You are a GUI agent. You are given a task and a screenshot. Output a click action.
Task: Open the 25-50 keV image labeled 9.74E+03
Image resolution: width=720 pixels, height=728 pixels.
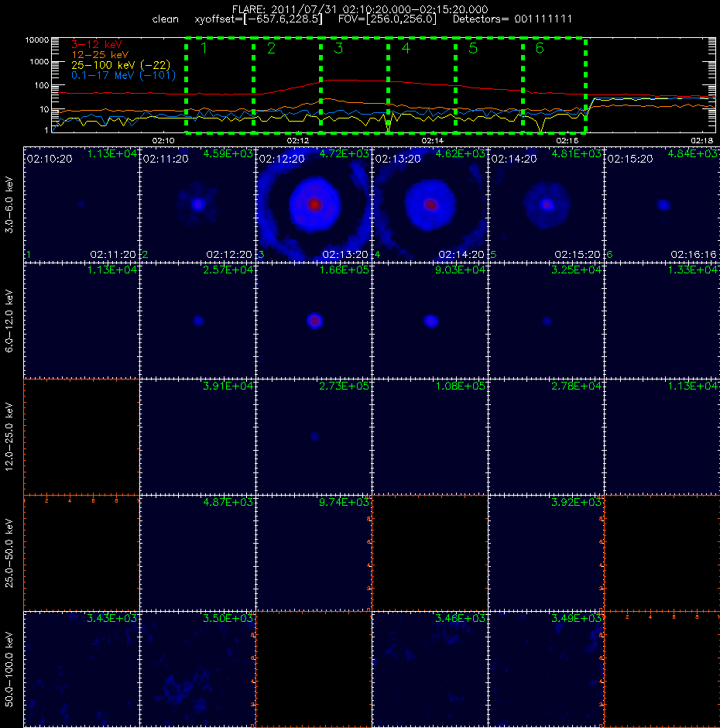(314, 553)
